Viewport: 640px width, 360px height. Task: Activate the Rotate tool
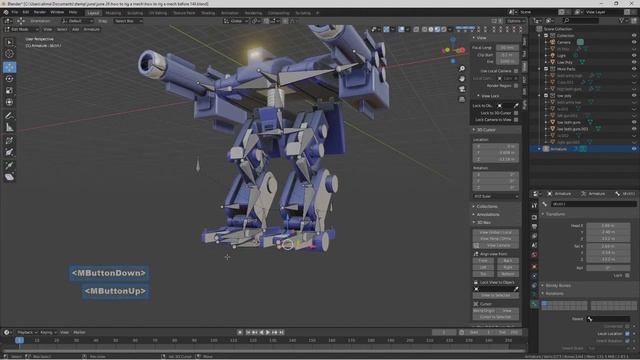[9, 79]
